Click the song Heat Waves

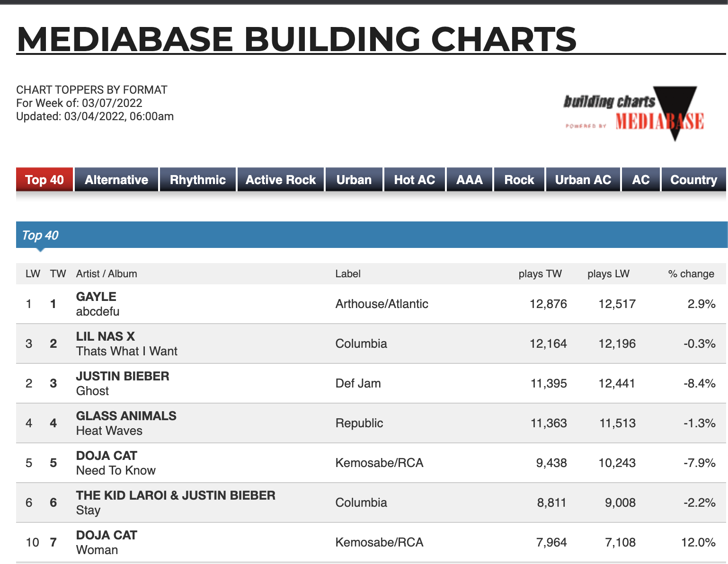point(109,431)
